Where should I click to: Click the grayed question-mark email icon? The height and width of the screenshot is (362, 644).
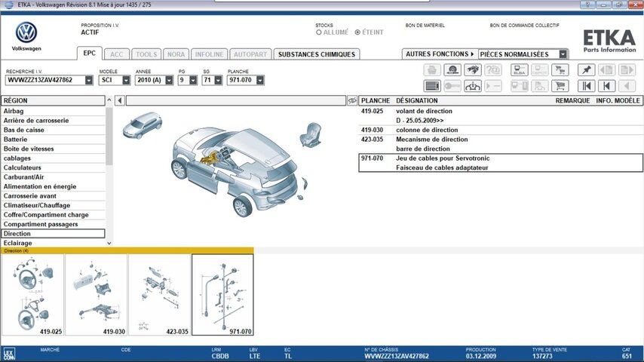click(493, 70)
